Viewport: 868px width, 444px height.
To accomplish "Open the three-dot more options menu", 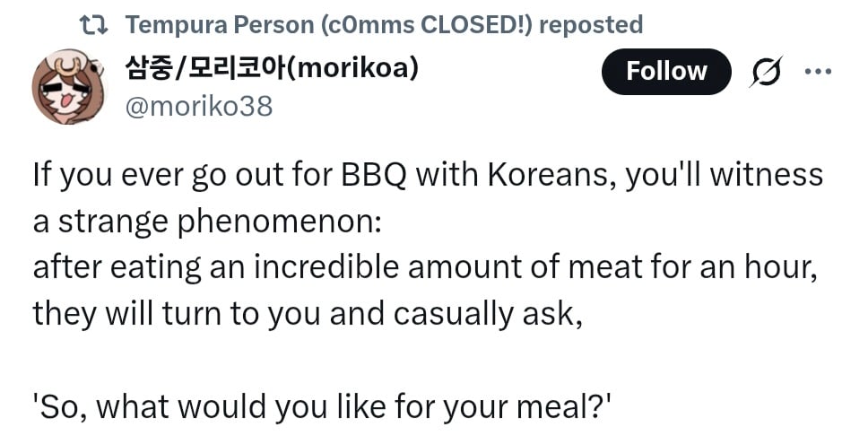I will (x=818, y=72).
